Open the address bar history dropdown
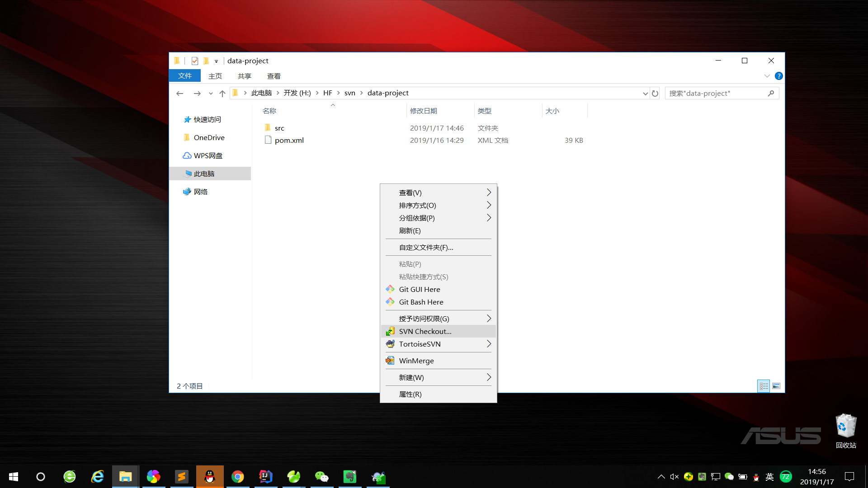The width and height of the screenshot is (868, 488). pyautogui.click(x=645, y=93)
